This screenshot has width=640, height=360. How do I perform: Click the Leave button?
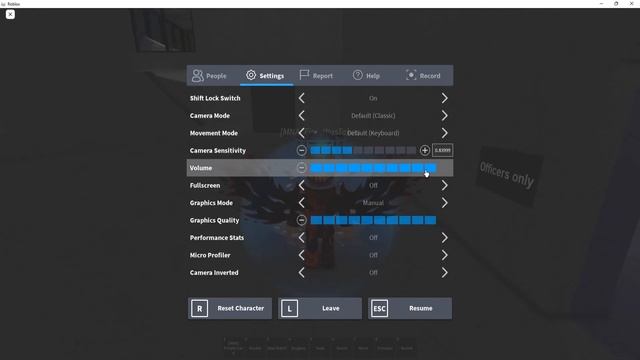pos(320,309)
